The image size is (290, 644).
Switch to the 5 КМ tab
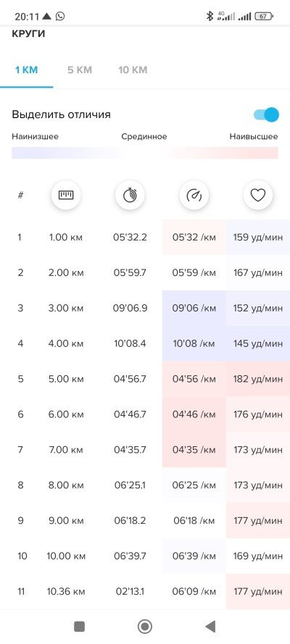click(x=80, y=70)
